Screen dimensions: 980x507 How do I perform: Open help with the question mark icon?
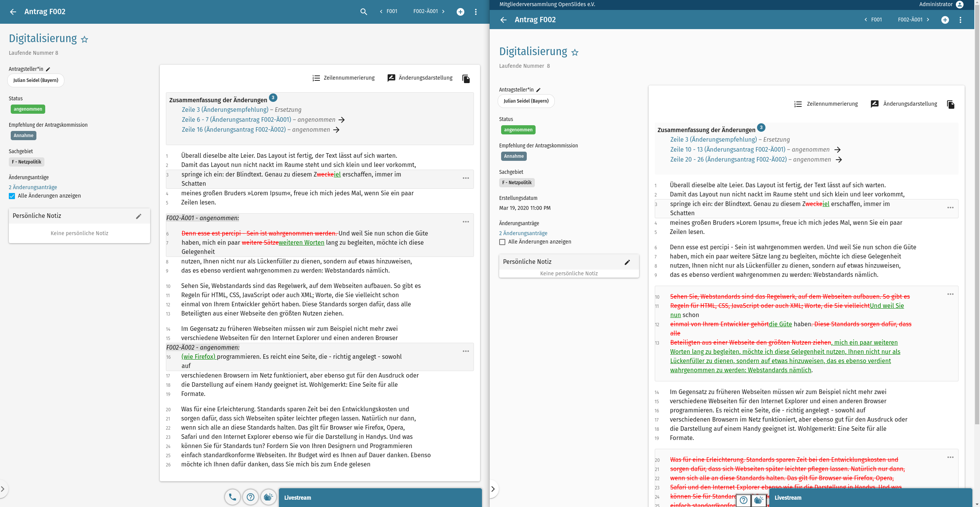(250, 497)
